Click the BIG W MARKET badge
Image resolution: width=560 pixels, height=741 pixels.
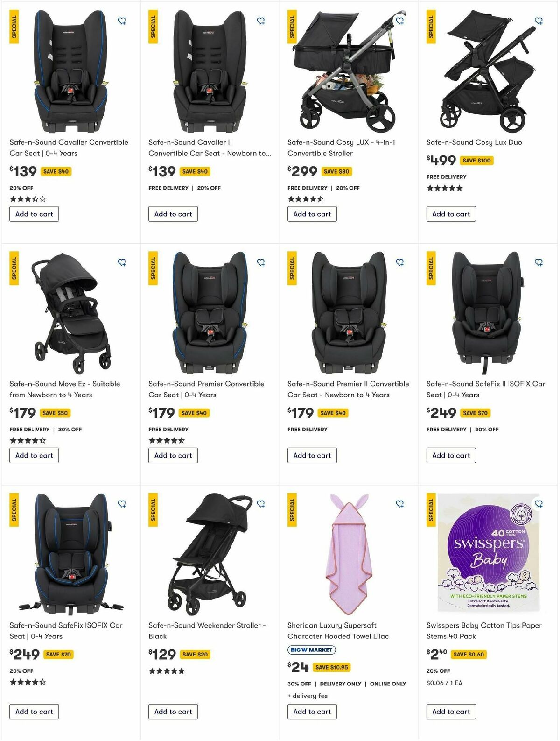(311, 649)
